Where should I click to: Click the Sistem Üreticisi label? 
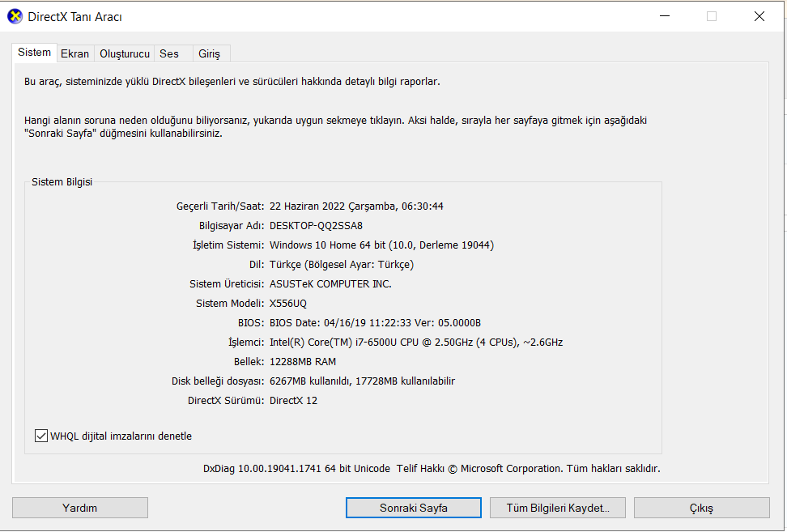[x=227, y=284]
